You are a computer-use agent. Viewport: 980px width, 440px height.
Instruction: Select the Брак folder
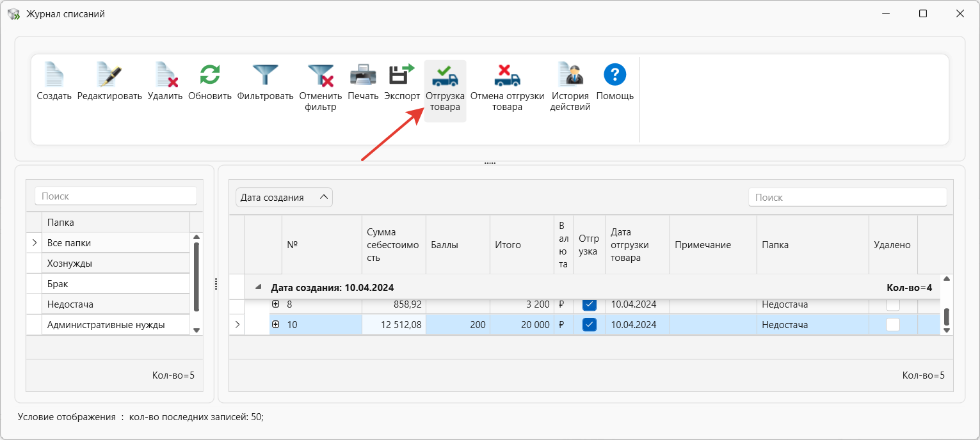[116, 284]
